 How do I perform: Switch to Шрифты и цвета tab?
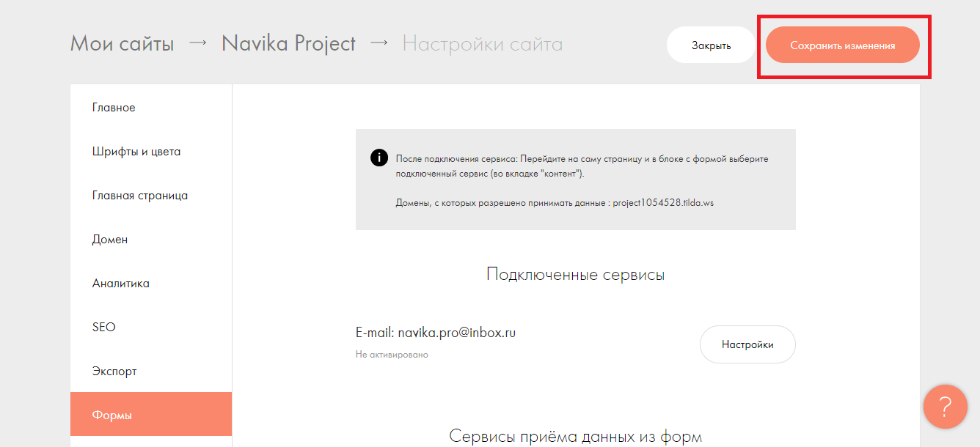[136, 152]
